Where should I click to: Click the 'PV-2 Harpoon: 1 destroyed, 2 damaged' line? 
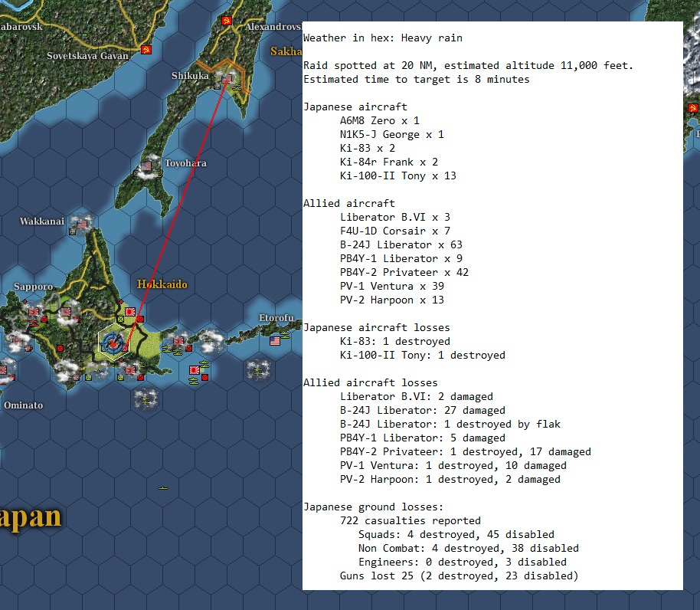click(450, 480)
